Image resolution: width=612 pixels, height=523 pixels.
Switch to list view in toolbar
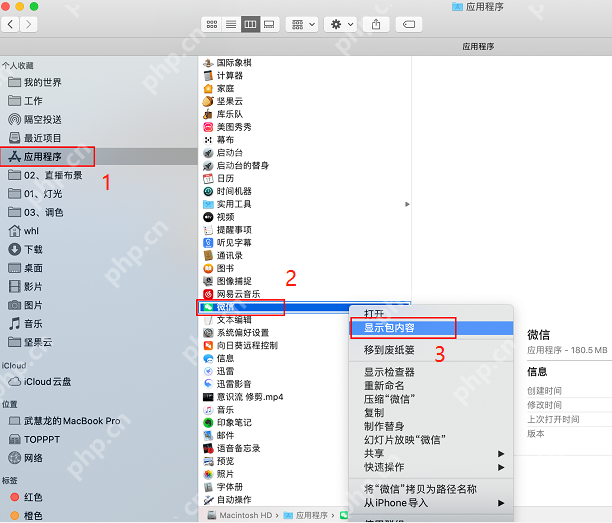231,23
